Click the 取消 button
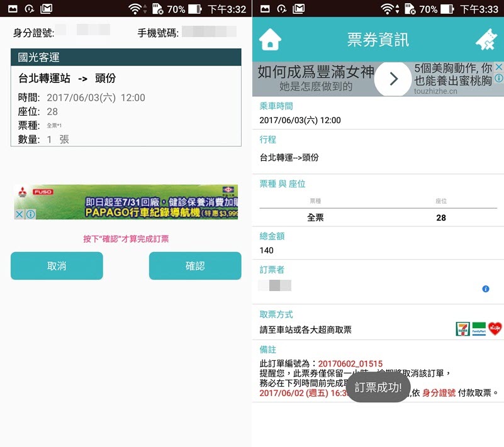Image resolution: width=504 pixels, height=447 pixels. tap(57, 265)
